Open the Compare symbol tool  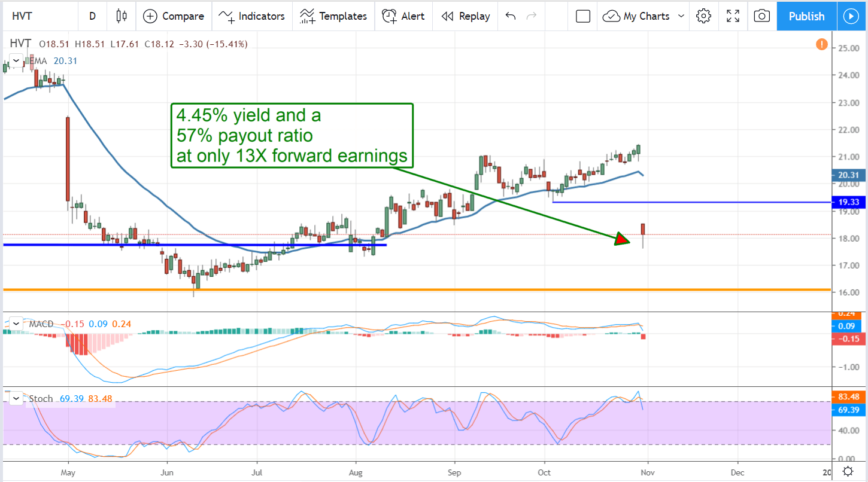pyautogui.click(x=174, y=16)
